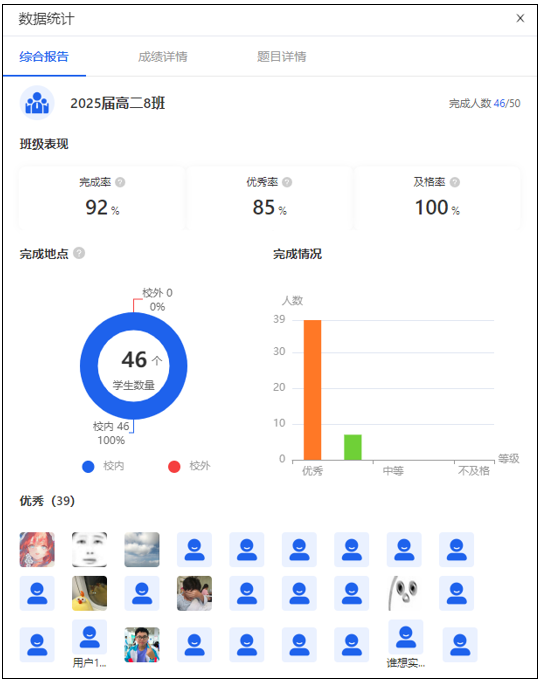This screenshot has height=681, width=542.
Task: Select the cloudy sky avatar student
Action: click(142, 549)
